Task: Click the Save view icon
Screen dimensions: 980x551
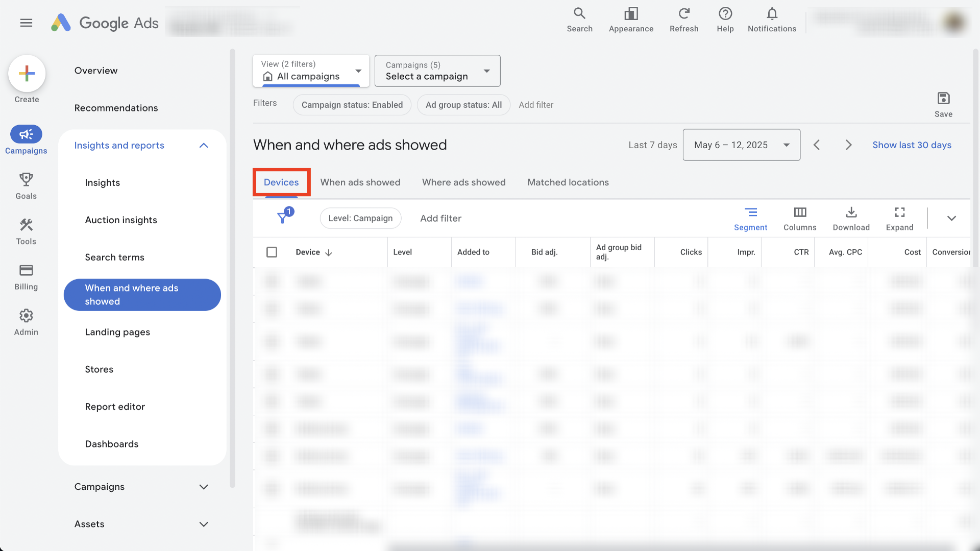Action: click(x=943, y=105)
